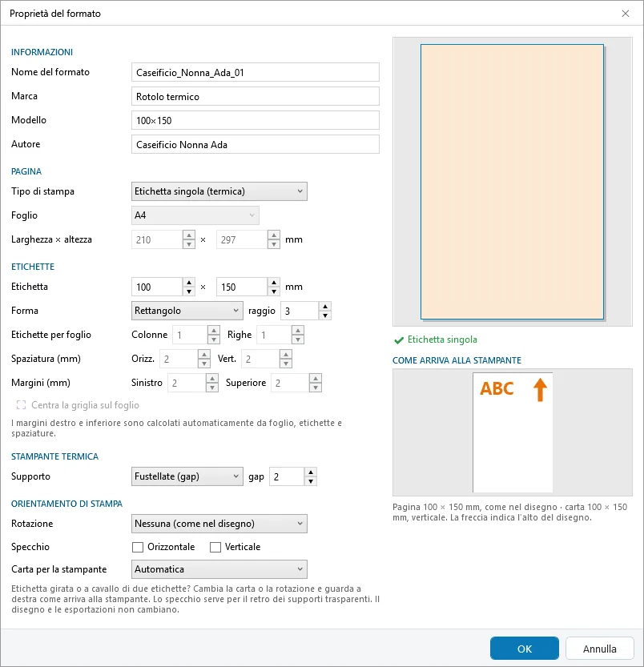Edit the Marca field containing Rotolo termico
644x667 pixels.
pyautogui.click(x=255, y=97)
